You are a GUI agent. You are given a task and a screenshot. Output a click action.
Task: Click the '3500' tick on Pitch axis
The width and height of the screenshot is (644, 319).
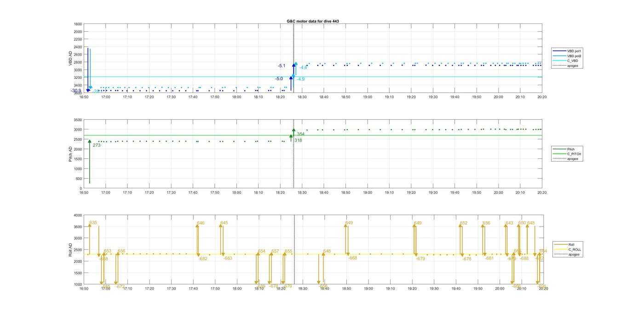(78, 120)
